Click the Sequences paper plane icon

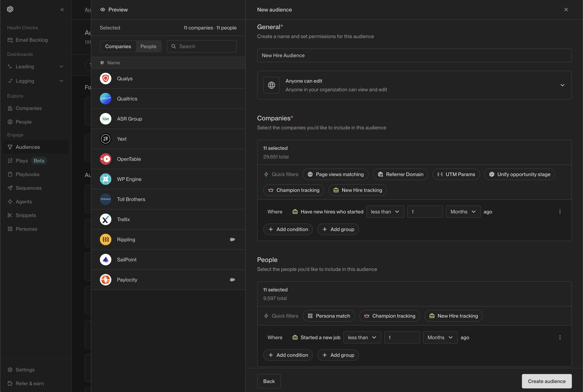pyautogui.click(x=10, y=188)
